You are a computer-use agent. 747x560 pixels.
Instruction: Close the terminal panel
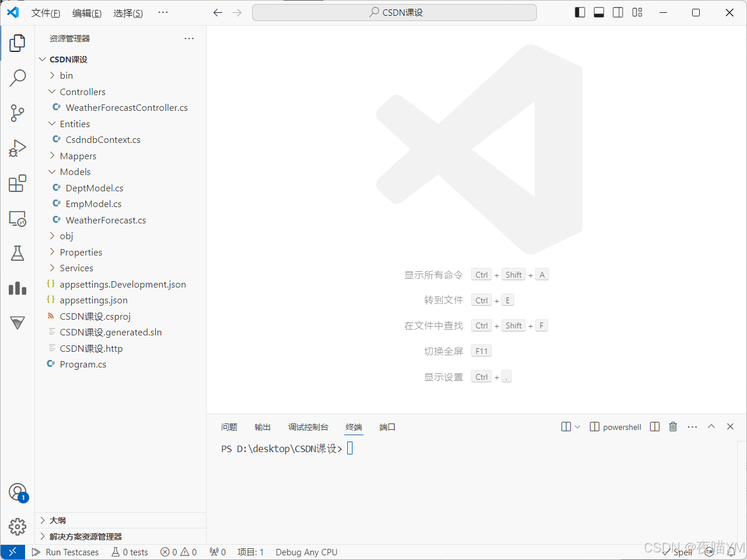pyautogui.click(x=730, y=426)
